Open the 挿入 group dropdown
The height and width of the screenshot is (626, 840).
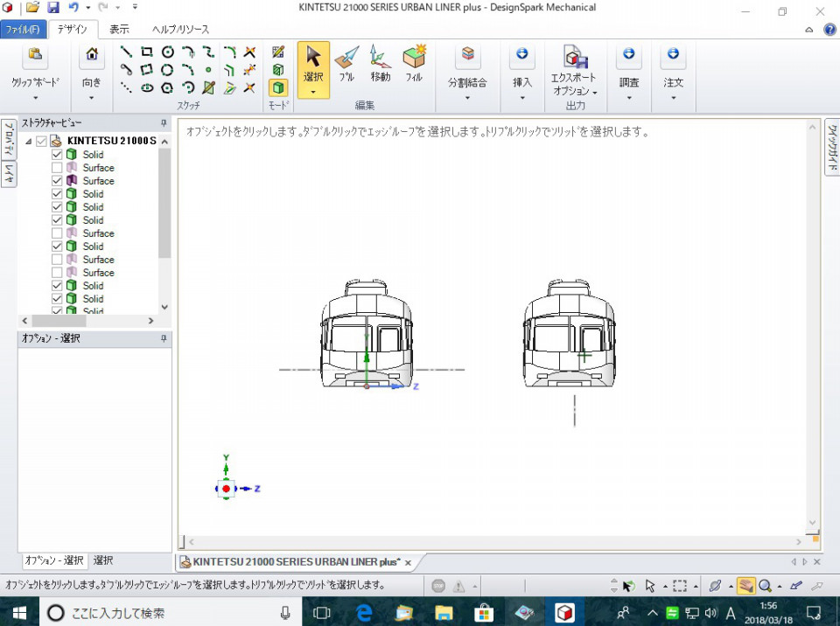(521, 98)
